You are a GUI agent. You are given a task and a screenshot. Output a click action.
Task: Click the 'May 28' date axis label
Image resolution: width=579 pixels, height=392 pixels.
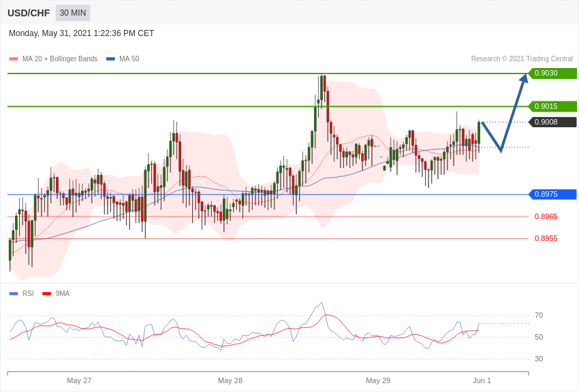pyautogui.click(x=230, y=380)
